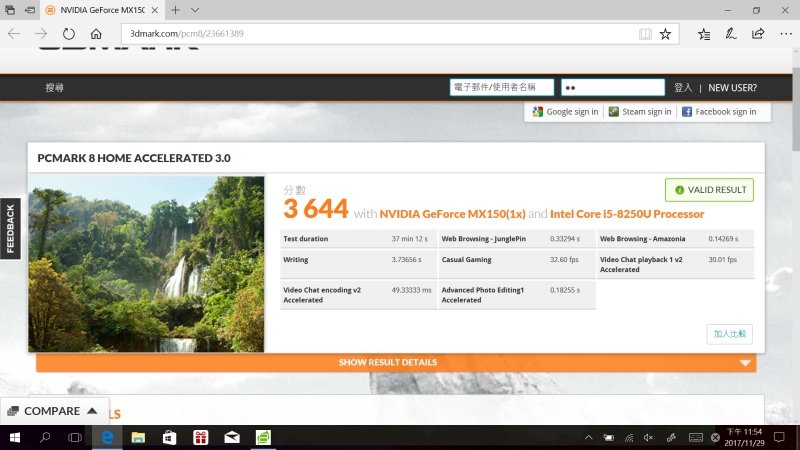Sign in with Google
Screen dimensions: 800x450
coord(565,112)
